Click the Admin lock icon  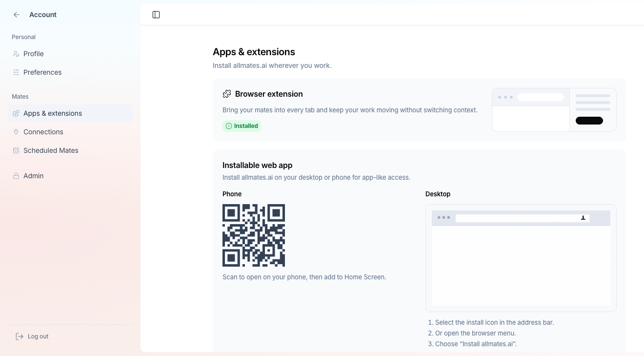[x=16, y=176]
